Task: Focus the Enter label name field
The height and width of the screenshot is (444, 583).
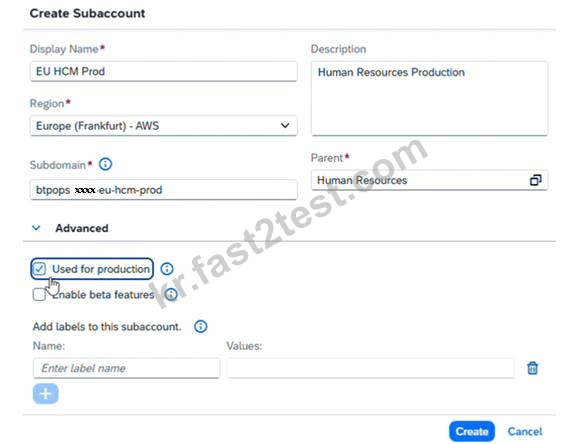Action: point(126,368)
